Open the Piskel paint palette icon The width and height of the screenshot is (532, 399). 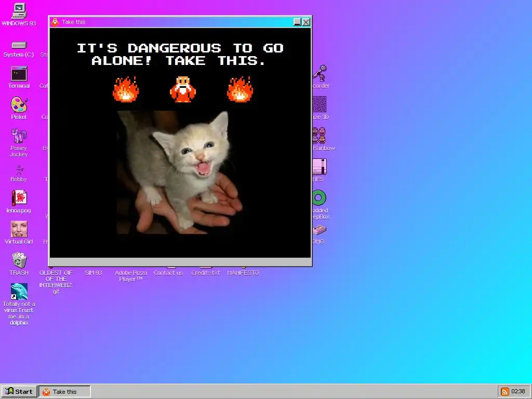click(x=19, y=104)
